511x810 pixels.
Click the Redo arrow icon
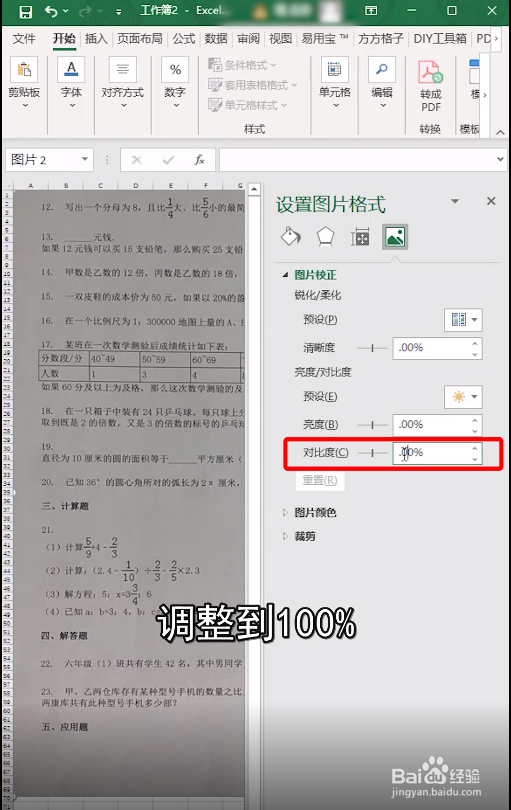tap(85, 11)
